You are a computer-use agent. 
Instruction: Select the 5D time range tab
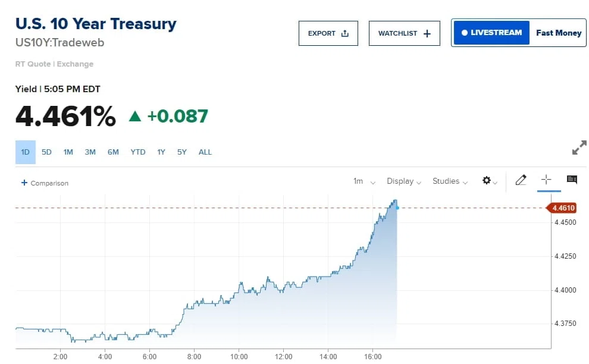pyautogui.click(x=46, y=152)
